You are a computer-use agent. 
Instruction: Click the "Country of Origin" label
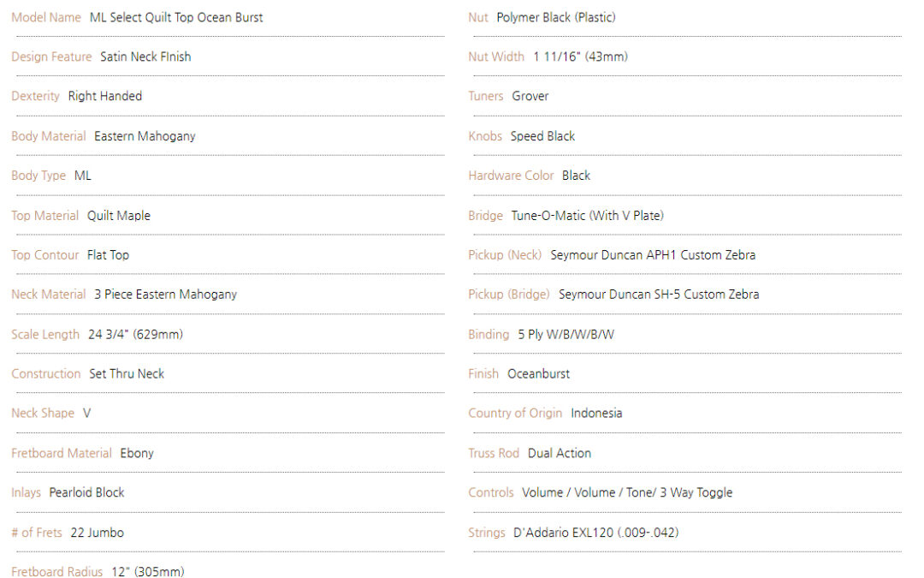coord(516,414)
